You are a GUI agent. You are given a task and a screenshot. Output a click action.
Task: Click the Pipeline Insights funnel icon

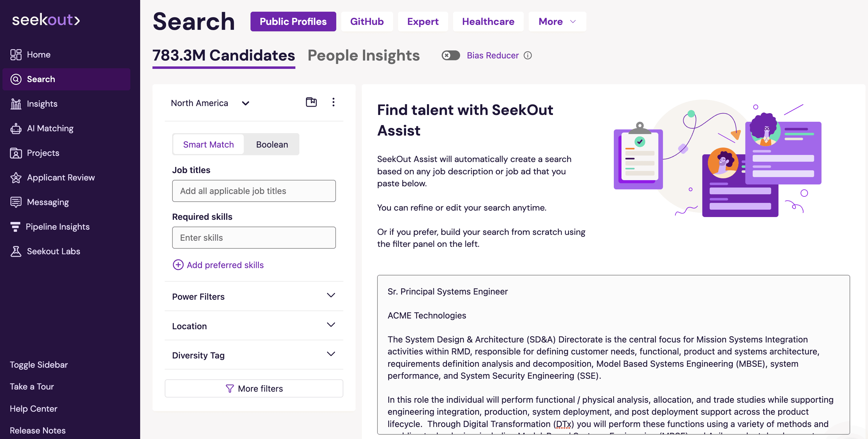coord(15,227)
